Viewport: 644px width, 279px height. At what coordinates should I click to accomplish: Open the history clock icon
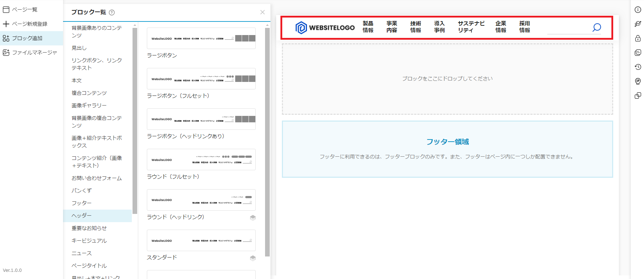point(638,67)
